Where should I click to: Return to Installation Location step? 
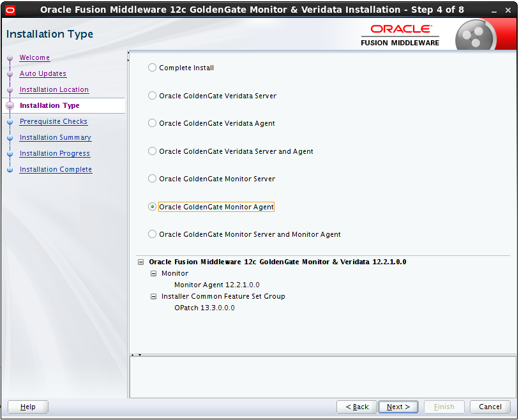click(54, 89)
